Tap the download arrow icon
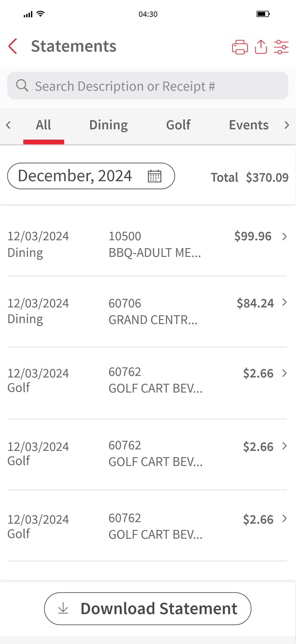This screenshot has width=296, height=644. (63, 608)
